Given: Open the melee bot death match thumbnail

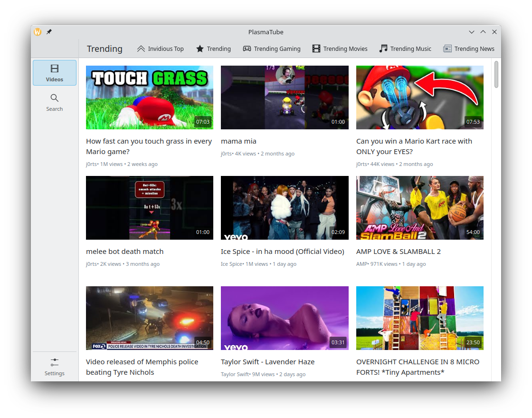Looking at the screenshot, I should tap(150, 208).
